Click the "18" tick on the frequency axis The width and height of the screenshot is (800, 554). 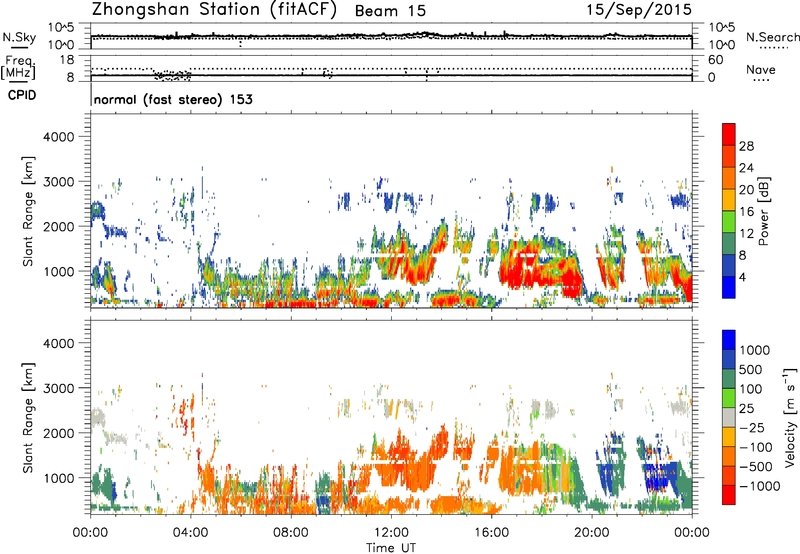click(67, 60)
